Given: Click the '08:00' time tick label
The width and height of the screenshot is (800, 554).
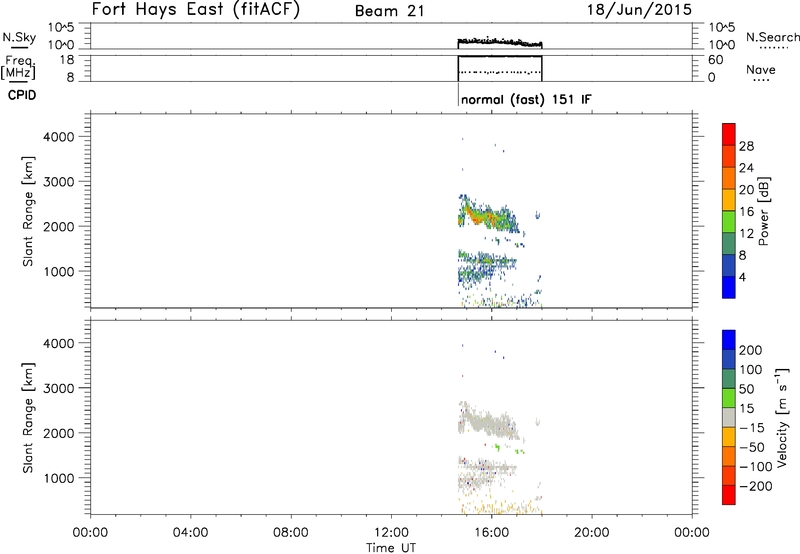Looking at the screenshot, I should coord(291,533).
